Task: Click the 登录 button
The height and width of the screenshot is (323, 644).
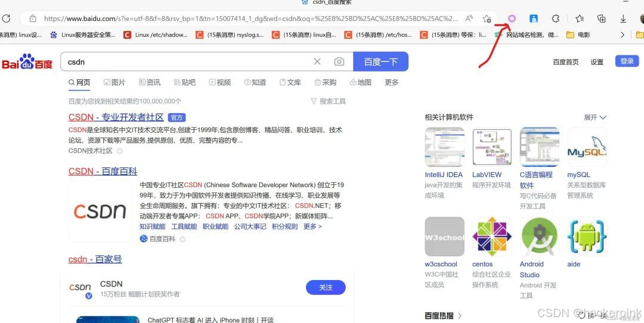Action: point(627,61)
